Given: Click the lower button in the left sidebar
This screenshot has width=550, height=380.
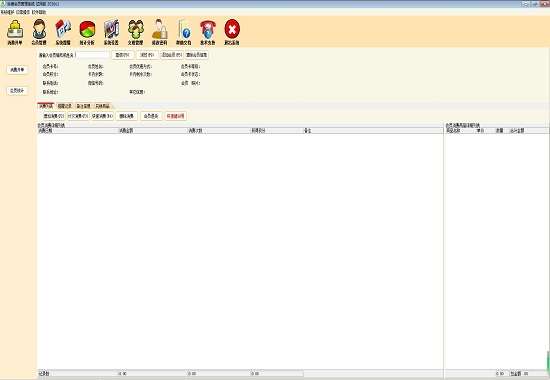Looking at the screenshot, I should click(17, 91).
